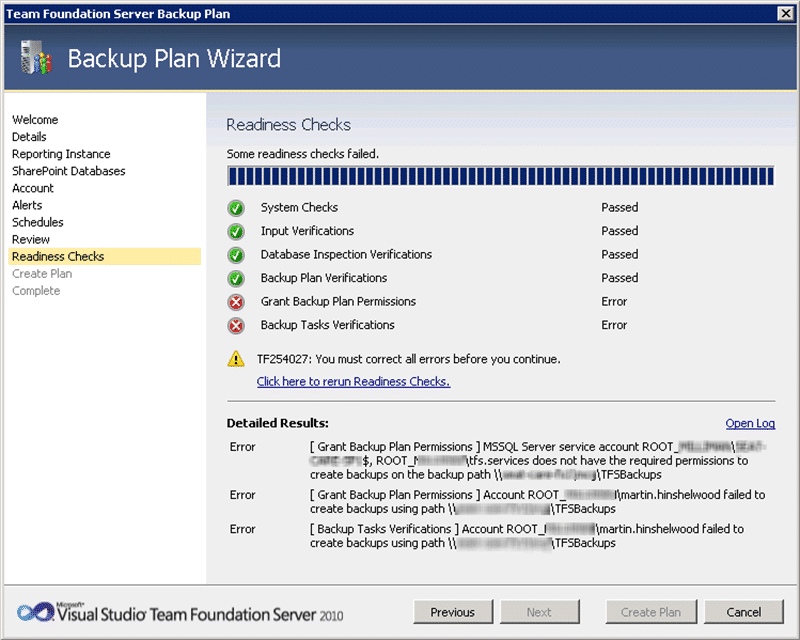Screen dimensions: 800x640
Task: Click the Database Inspection Verifications label
Action: coord(346,255)
